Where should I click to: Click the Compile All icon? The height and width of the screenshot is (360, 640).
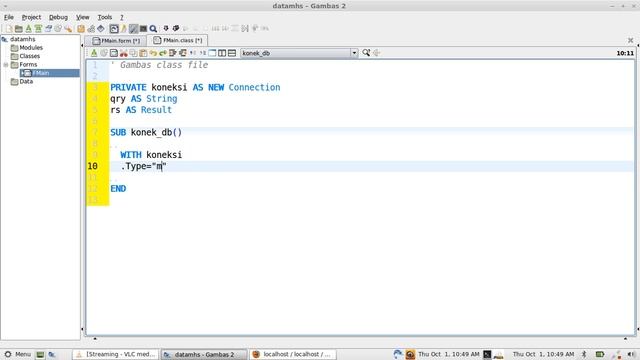pos(176,28)
